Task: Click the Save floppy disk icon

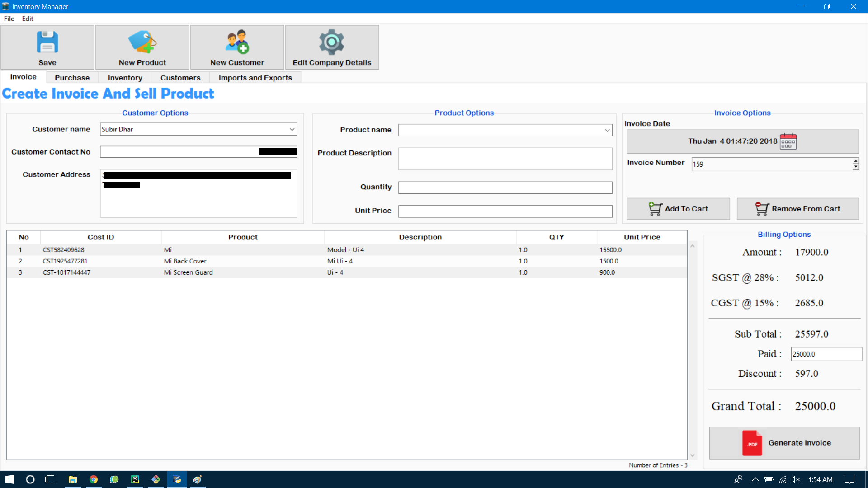Action: pos(47,42)
